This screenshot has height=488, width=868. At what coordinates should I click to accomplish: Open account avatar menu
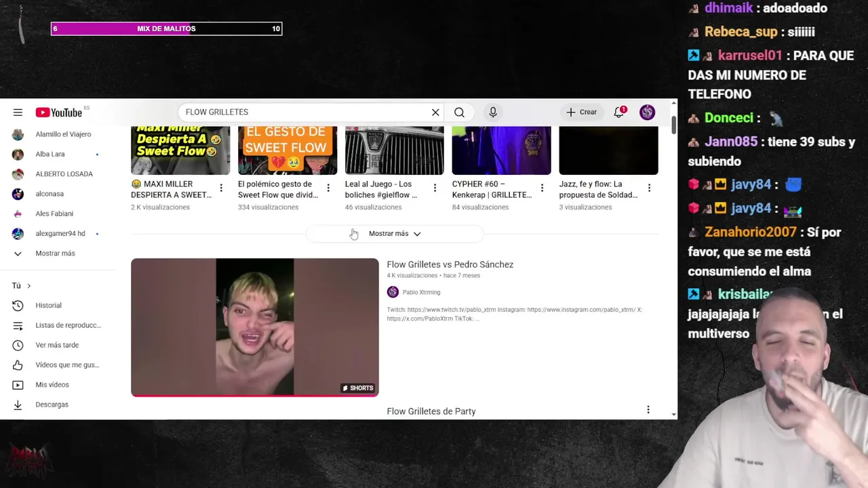[x=647, y=113]
